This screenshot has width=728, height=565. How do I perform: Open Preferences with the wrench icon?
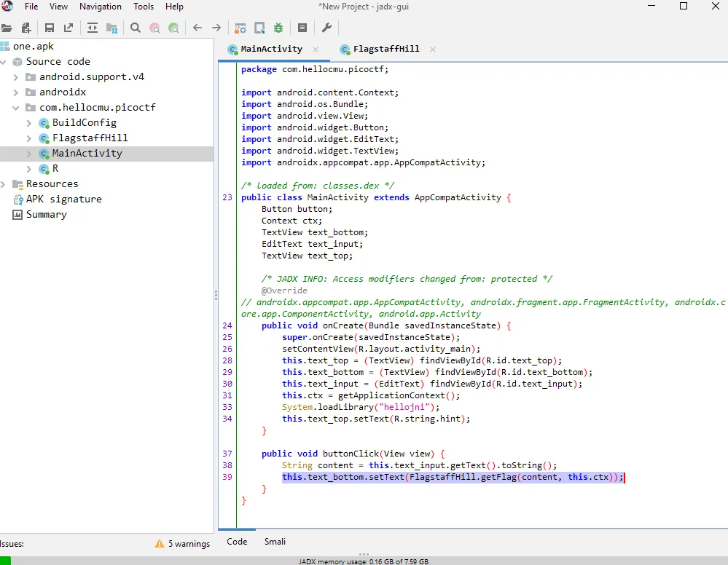(326, 28)
